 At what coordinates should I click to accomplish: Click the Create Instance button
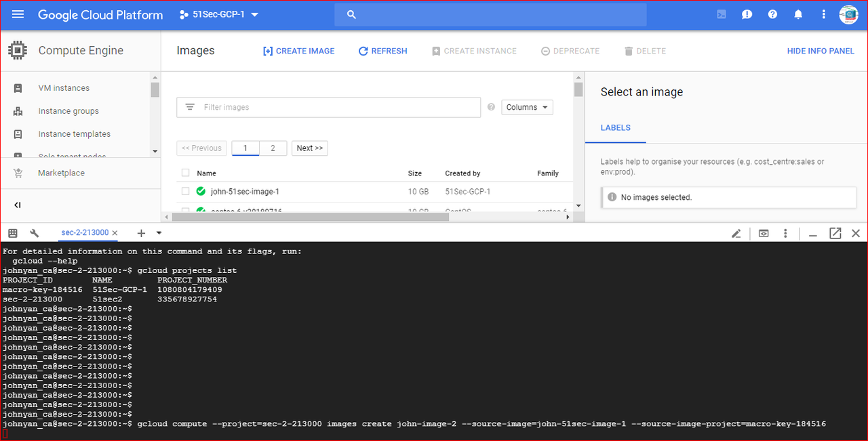pyautogui.click(x=474, y=51)
